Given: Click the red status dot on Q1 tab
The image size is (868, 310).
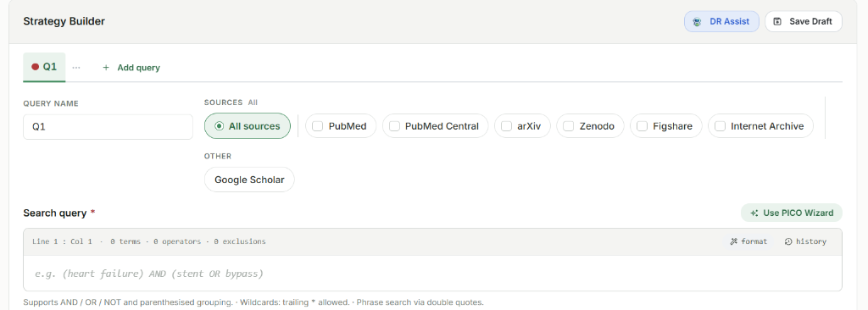Looking at the screenshot, I should (36, 67).
